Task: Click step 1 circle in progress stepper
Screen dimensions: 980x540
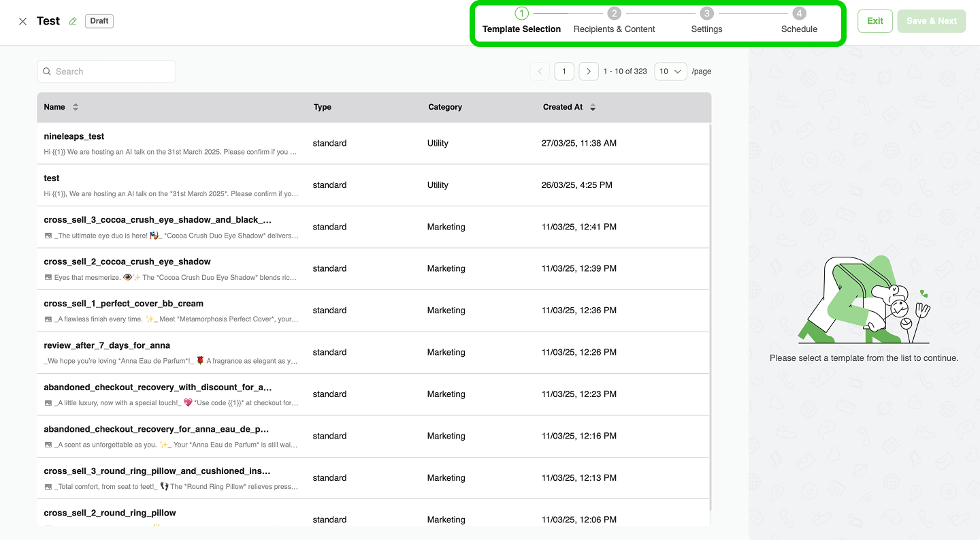Action: click(x=521, y=14)
